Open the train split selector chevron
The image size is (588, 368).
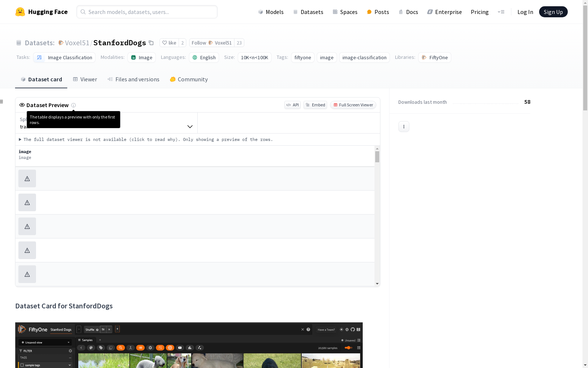190,126
